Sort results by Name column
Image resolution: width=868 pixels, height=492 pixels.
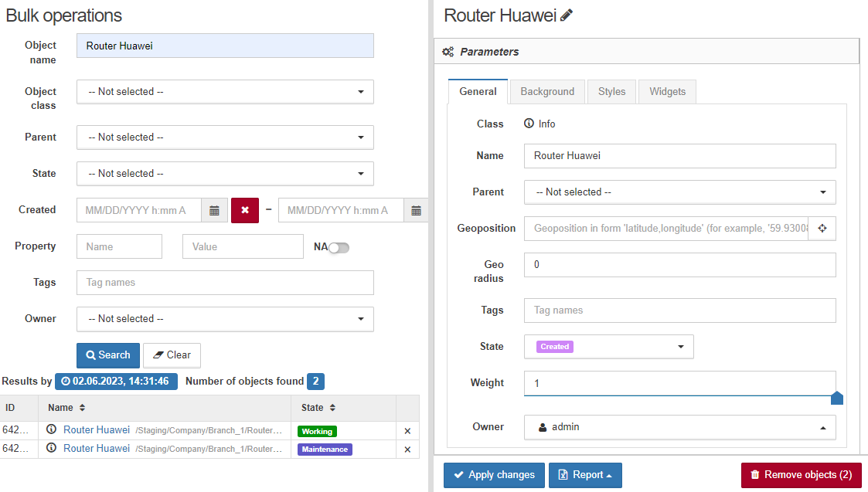[66, 408]
